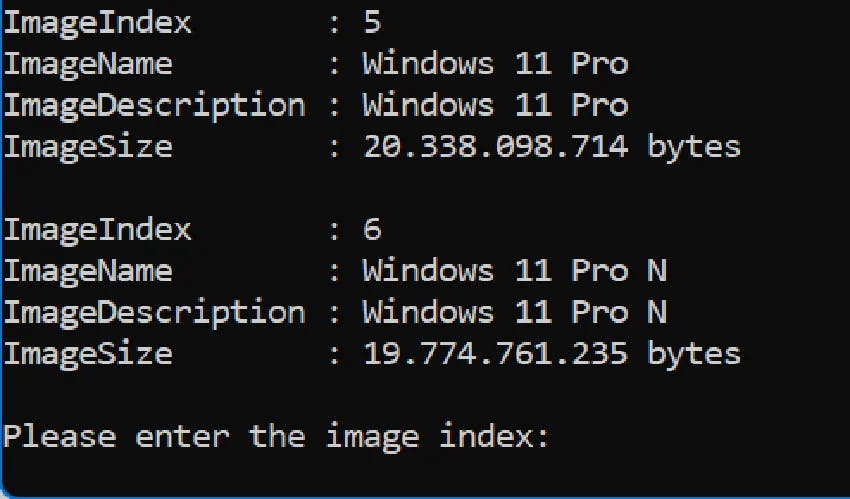The height and width of the screenshot is (499, 850).
Task: Click the ImageIndex value 6
Action: pos(372,229)
